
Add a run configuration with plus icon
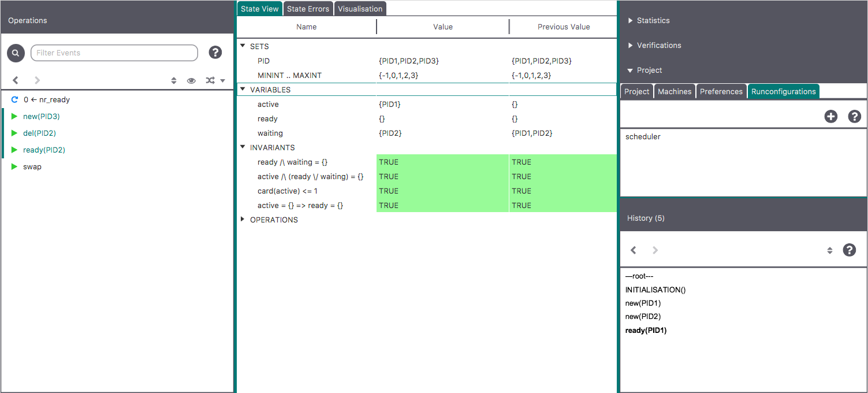tap(830, 116)
